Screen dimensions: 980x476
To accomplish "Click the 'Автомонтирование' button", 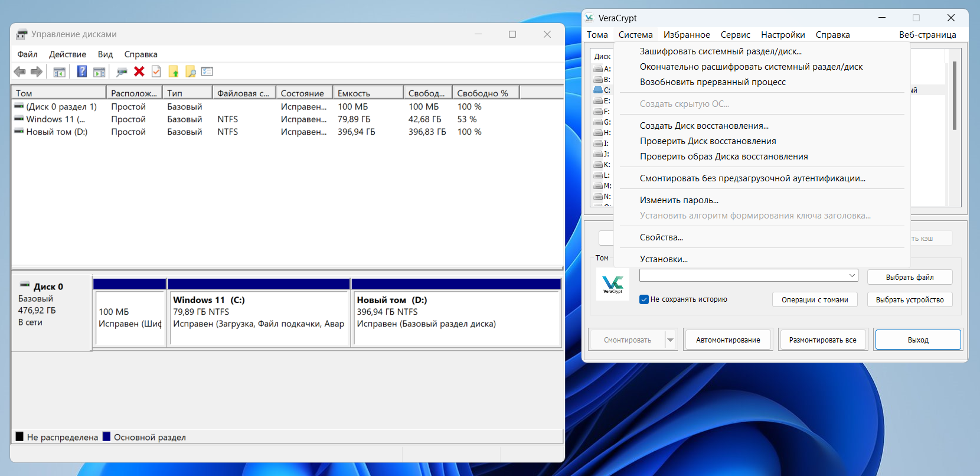I will pyautogui.click(x=728, y=340).
